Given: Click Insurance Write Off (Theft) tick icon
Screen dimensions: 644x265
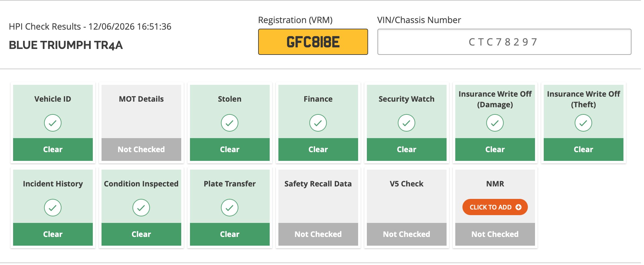Looking at the screenshot, I should point(583,123).
